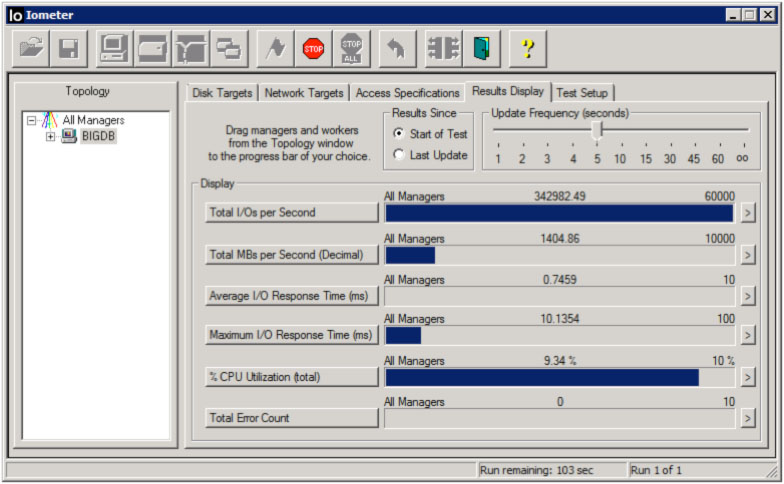Click the Total MBs per Second progress bar
This screenshot has height=484, width=784.
click(560, 256)
